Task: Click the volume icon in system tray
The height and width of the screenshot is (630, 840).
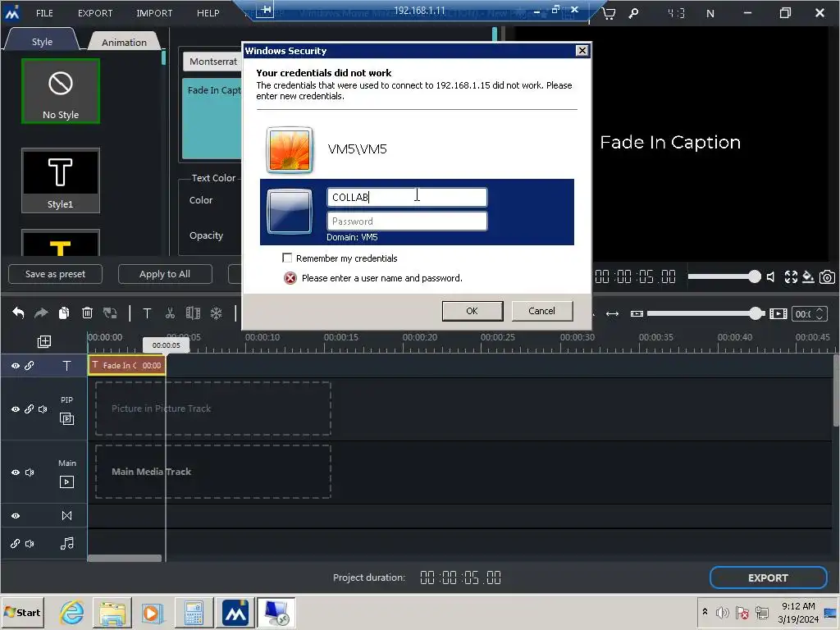Action: (722, 612)
